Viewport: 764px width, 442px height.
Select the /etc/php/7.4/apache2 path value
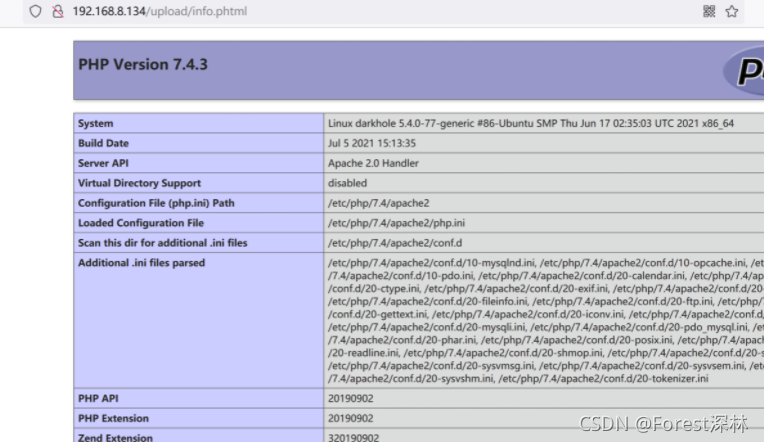pyautogui.click(x=379, y=203)
